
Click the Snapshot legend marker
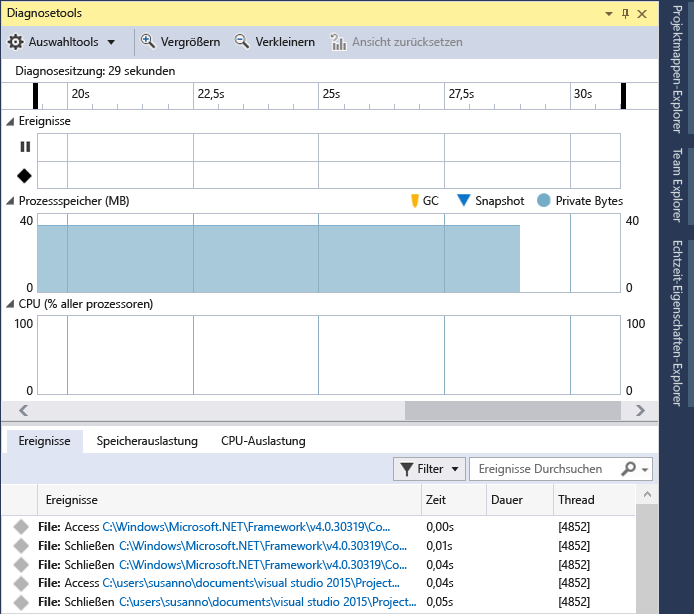tap(463, 200)
